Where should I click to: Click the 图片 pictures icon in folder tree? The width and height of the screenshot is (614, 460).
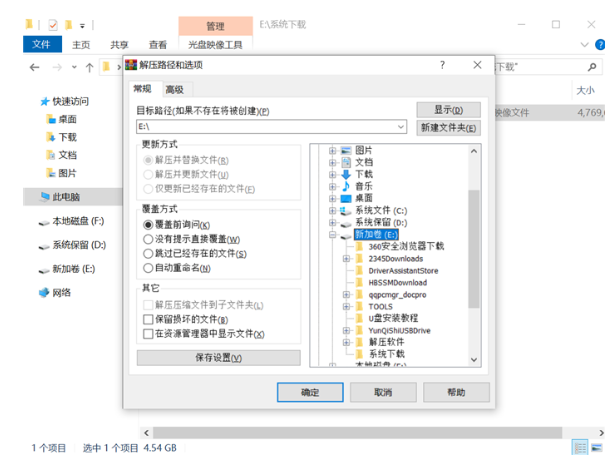pyautogui.click(x=347, y=150)
